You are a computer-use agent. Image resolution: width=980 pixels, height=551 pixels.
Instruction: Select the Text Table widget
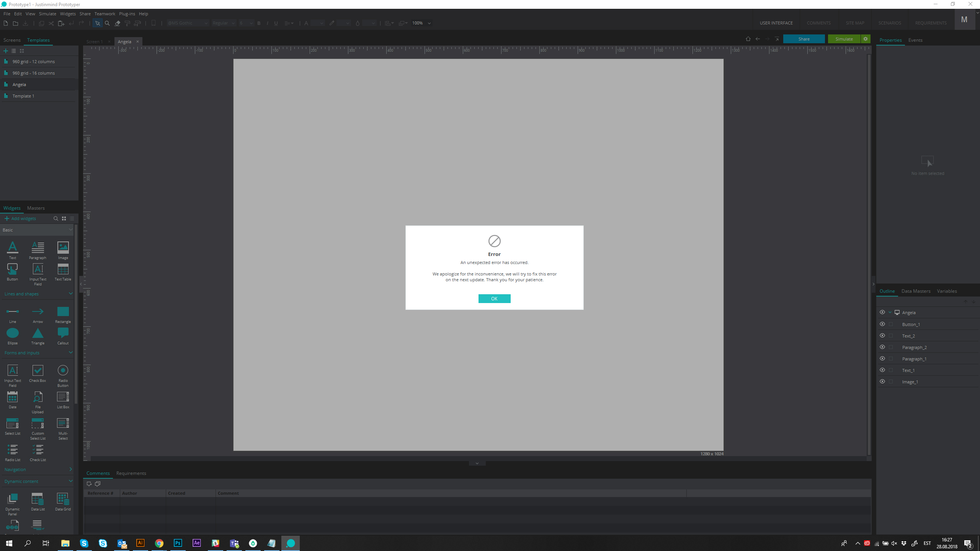pyautogui.click(x=63, y=269)
